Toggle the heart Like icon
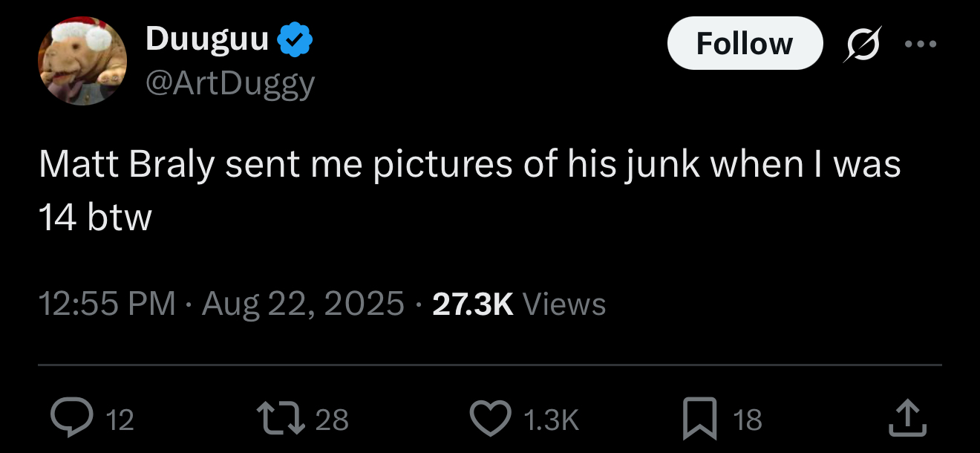The width and height of the screenshot is (980, 453). pos(491,419)
